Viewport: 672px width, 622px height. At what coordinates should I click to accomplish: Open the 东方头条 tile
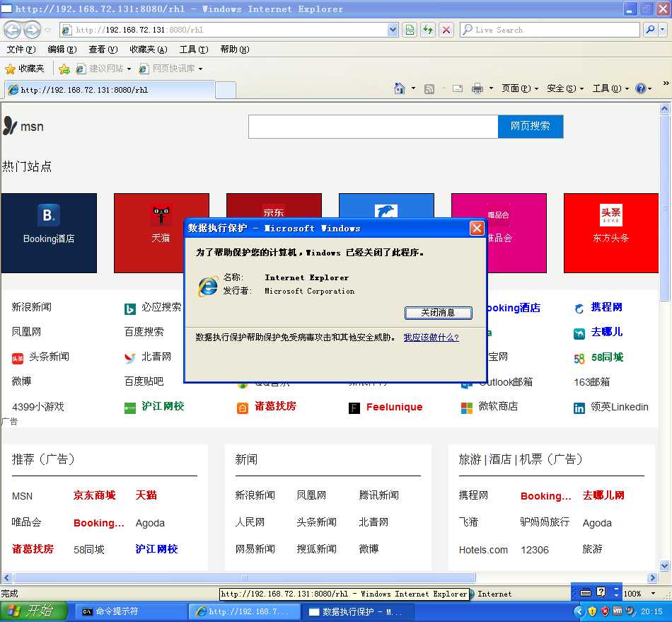(x=610, y=233)
